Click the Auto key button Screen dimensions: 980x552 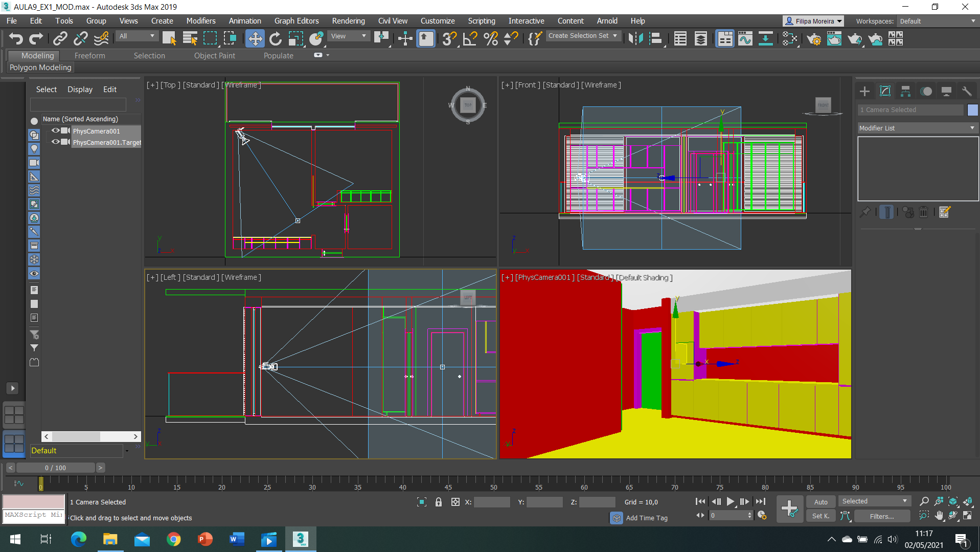(821, 502)
